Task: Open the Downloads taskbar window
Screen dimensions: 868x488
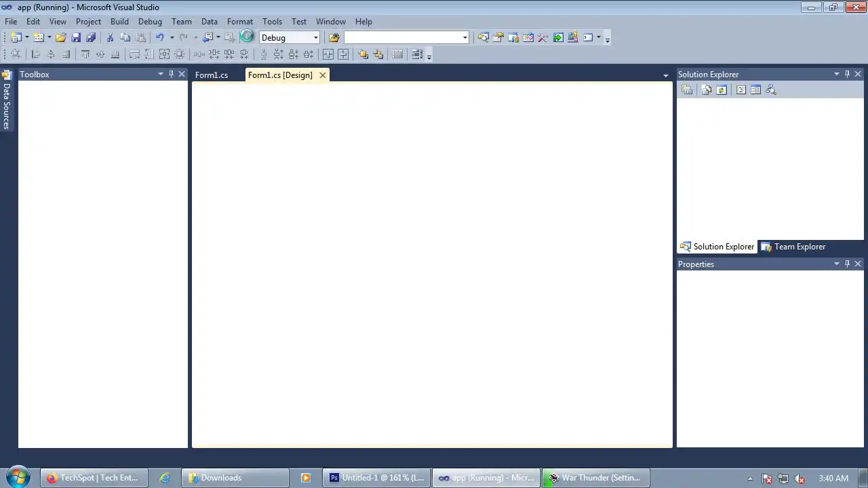Action: point(234,478)
